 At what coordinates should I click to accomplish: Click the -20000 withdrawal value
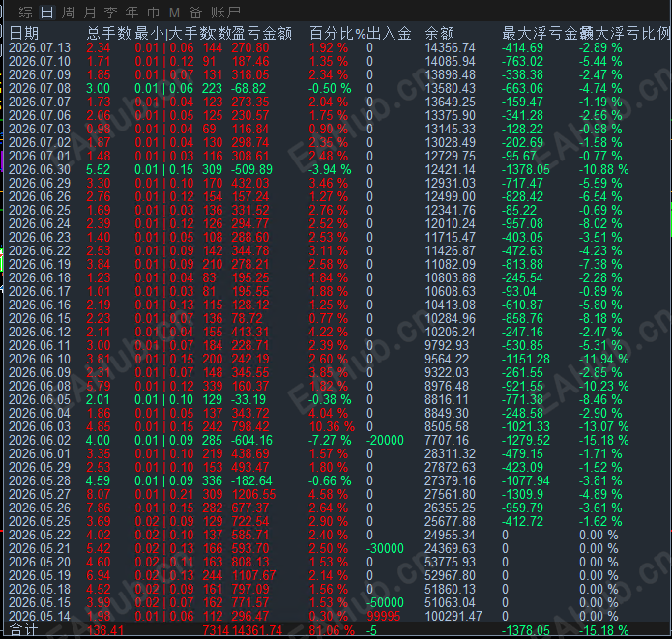[x=385, y=440]
